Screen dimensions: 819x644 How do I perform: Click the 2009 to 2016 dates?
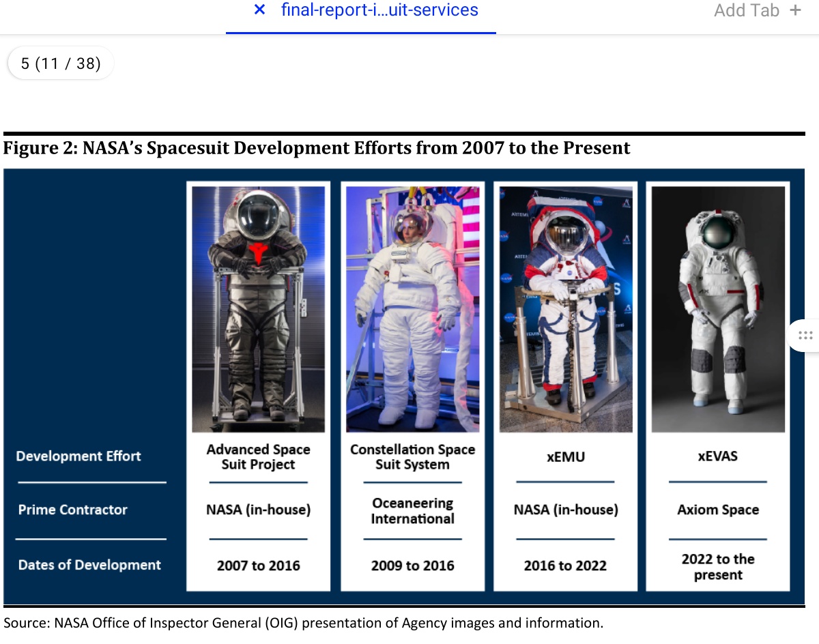(412, 566)
